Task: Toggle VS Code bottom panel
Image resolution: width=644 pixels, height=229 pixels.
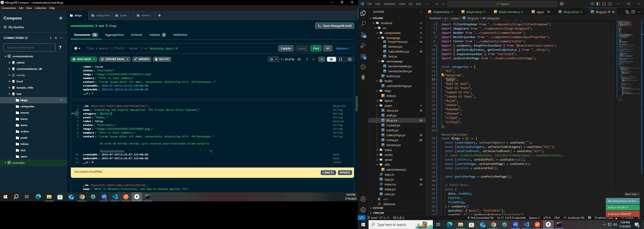Action: (x=604, y=4)
